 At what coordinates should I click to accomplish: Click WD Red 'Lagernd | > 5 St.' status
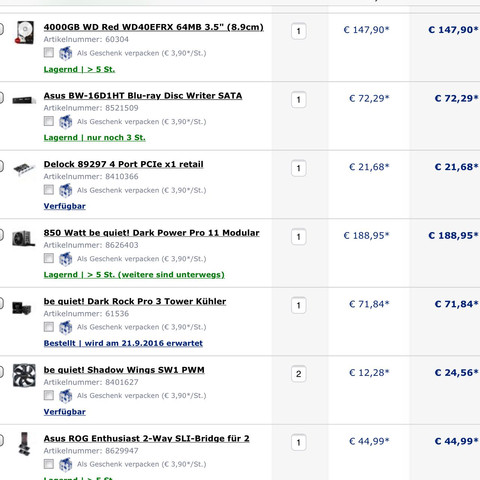click(x=79, y=69)
